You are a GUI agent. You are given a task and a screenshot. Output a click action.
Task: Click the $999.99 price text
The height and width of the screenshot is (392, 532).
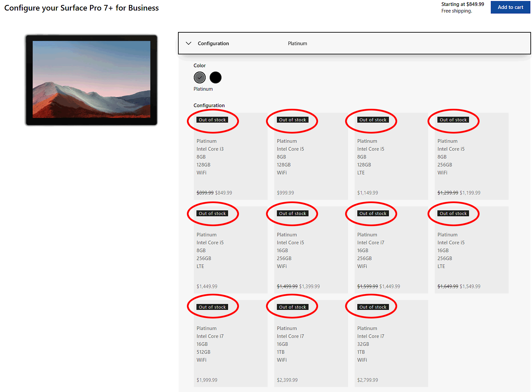(x=285, y=193)
